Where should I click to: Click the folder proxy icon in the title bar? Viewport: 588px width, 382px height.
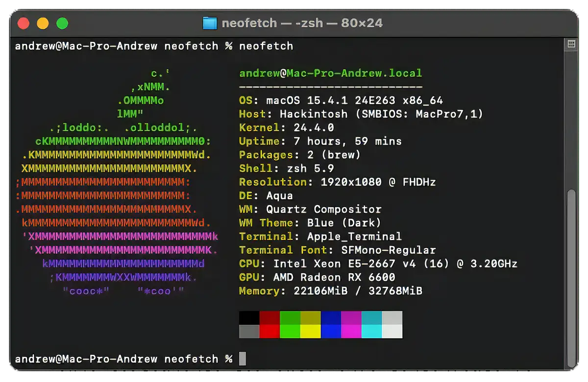pyautogui.click(x=210, y=23)
